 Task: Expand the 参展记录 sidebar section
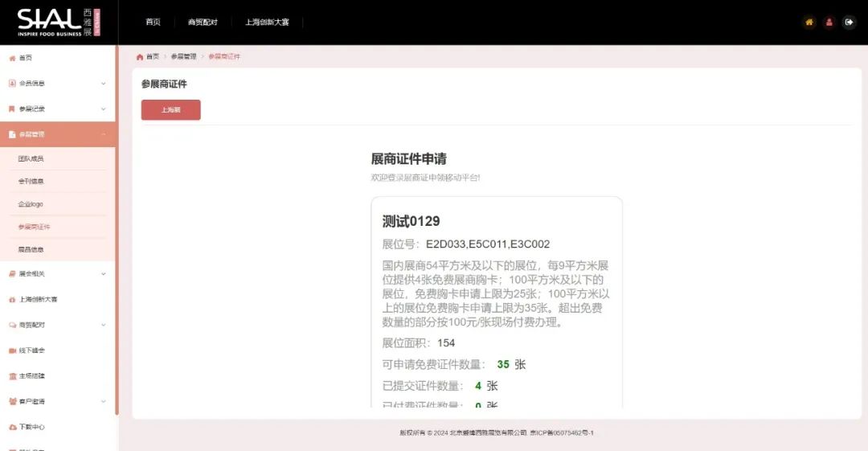point(103,109)
